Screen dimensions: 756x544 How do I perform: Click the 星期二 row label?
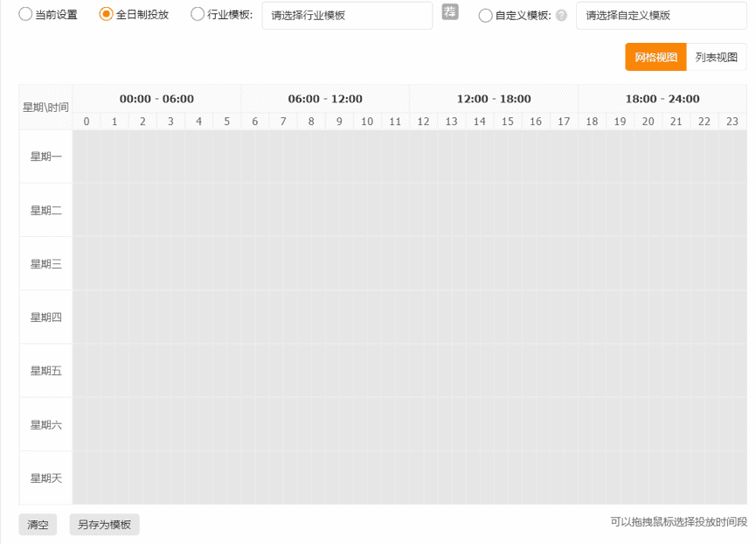pyautogui.click(x=45, y=210)
